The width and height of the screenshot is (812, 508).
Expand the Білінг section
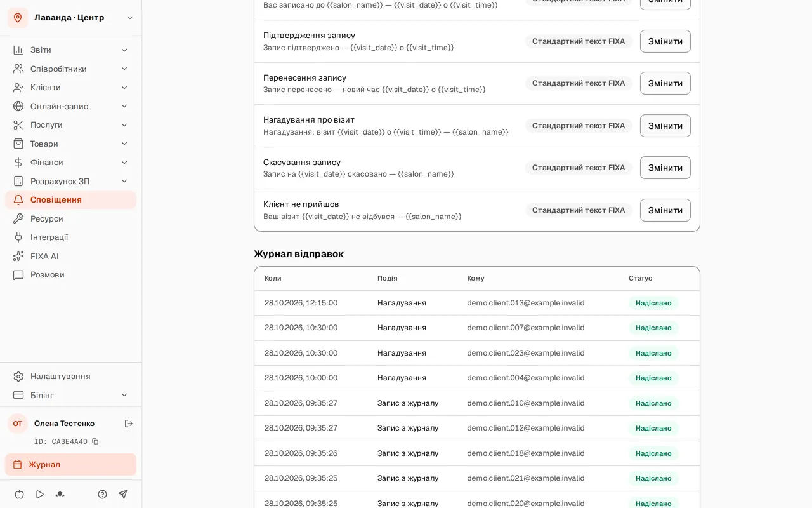click(70, 395)
